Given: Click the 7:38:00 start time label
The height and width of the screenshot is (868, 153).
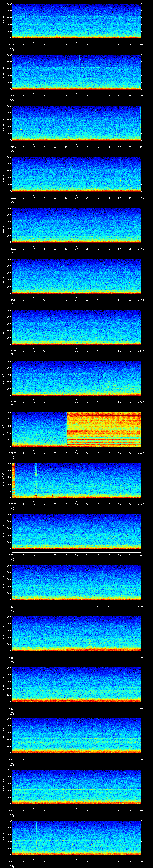Looking at the screenshot, I should (x=12, y=504).
